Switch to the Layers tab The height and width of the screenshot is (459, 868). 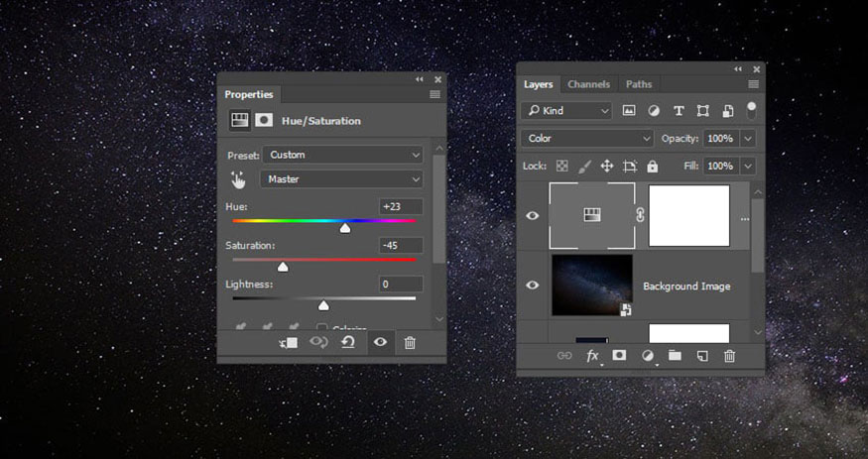coord(538,84)
